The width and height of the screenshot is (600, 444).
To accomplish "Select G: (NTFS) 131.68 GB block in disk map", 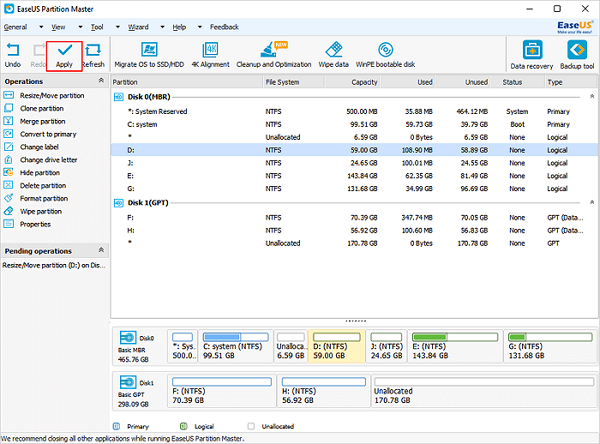I will [550, 347].
